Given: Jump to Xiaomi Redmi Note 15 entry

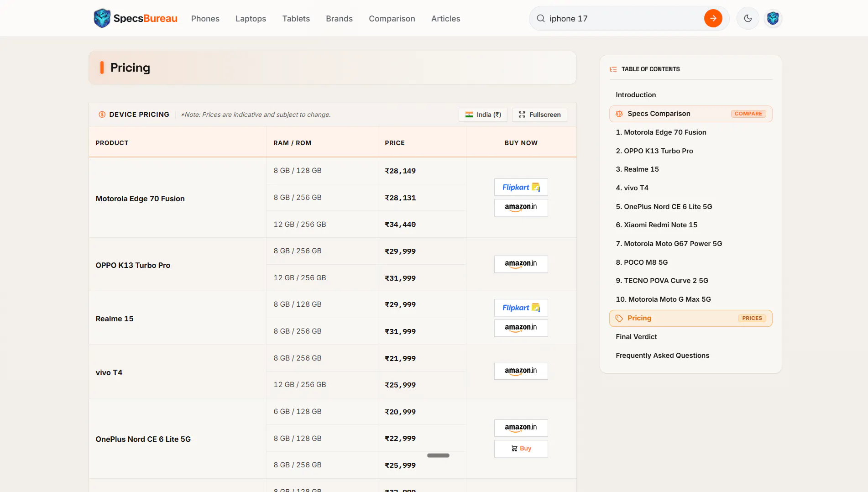Looking at the screenshot, I should [656, 225].
